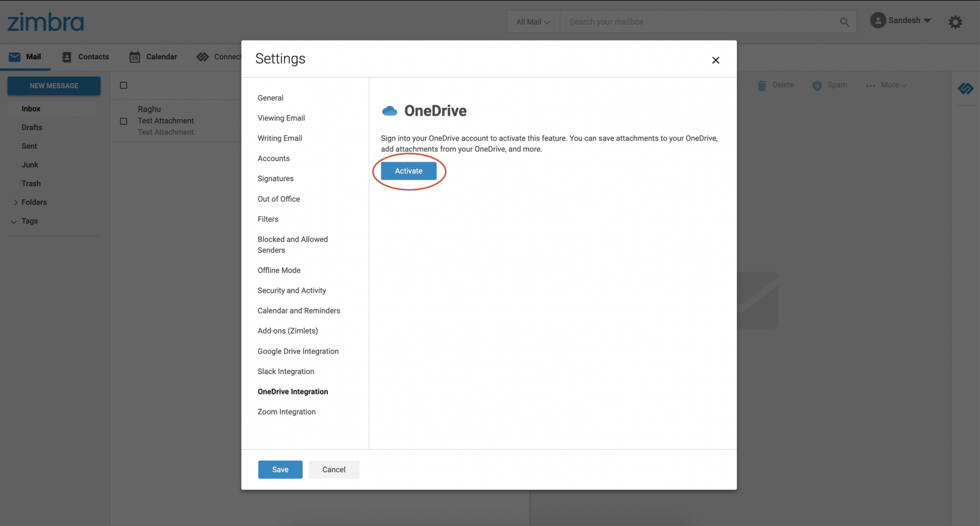Collapse the Tags section
This screenshot has height=526, width=980.
click(14, 222)
